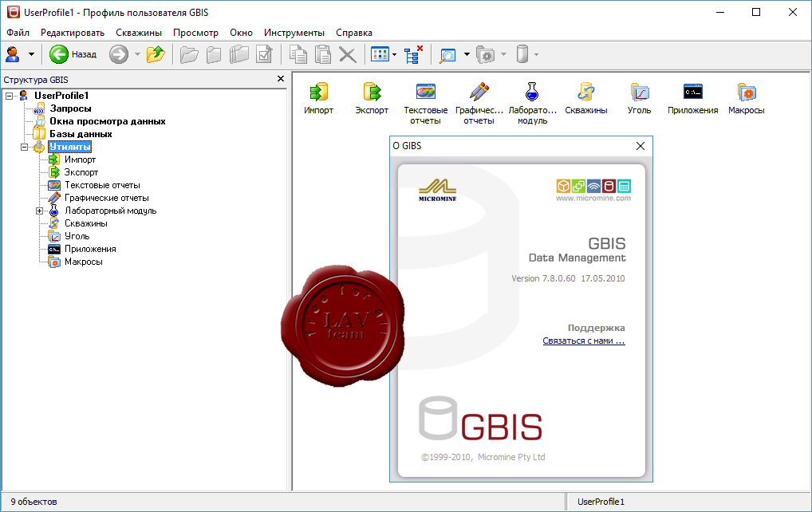Open the database cylinder dropdown arrow
The height and width of the screenshot is (512, 812).
537,54
